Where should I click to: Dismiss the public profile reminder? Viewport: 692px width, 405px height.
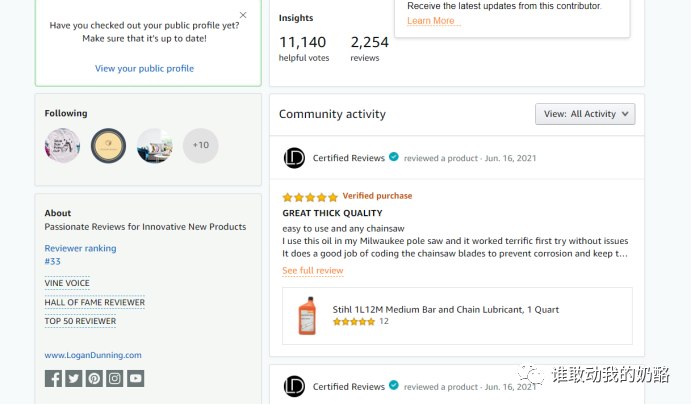(x=243, y=15)
